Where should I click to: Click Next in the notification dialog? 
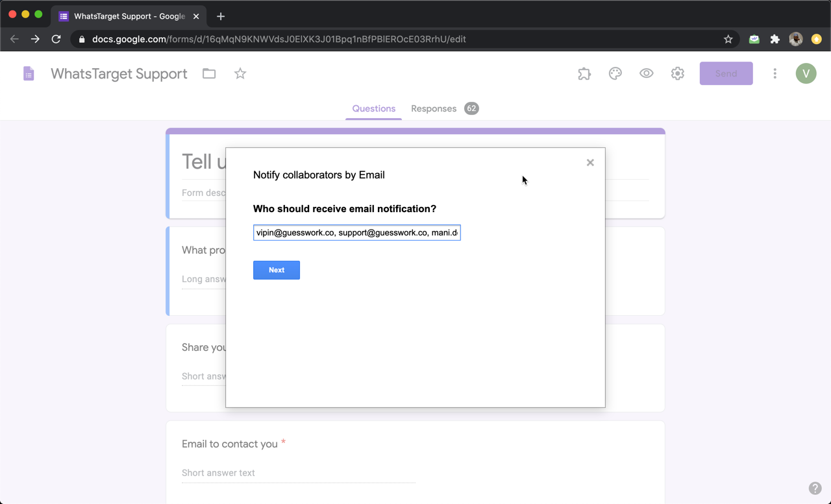point(276,270)
